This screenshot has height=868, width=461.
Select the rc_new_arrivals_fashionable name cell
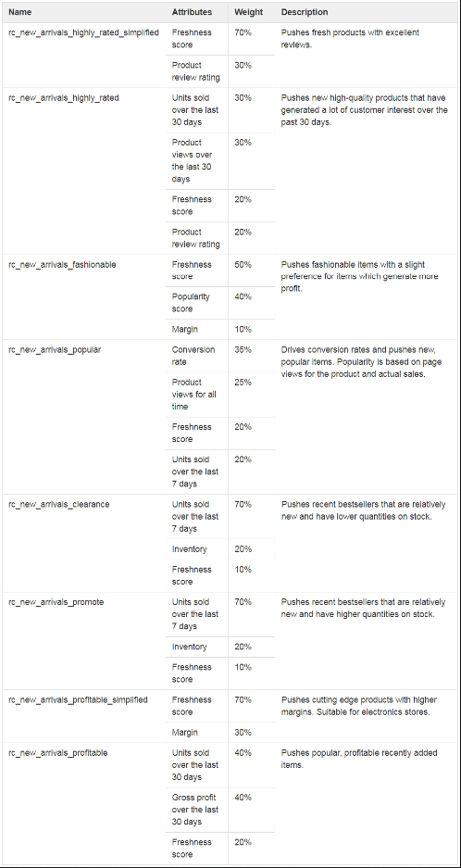click(x=62, y=265)
